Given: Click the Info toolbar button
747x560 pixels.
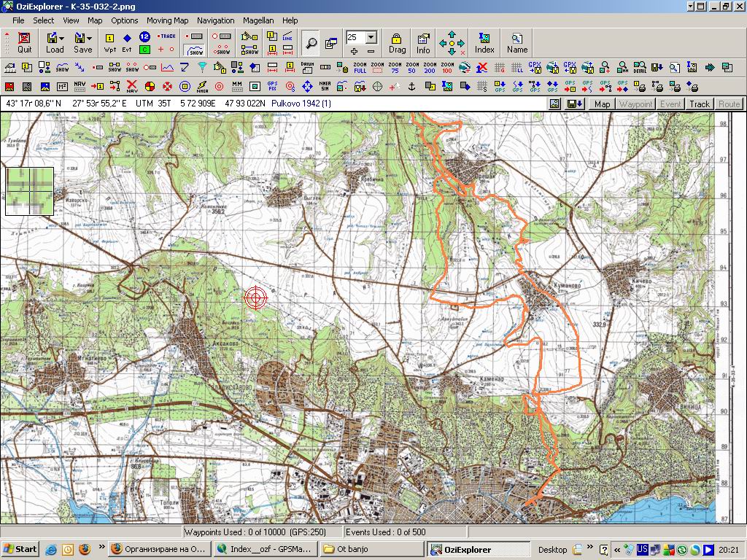Looking at the screenshot, I should tap(423, 42).
